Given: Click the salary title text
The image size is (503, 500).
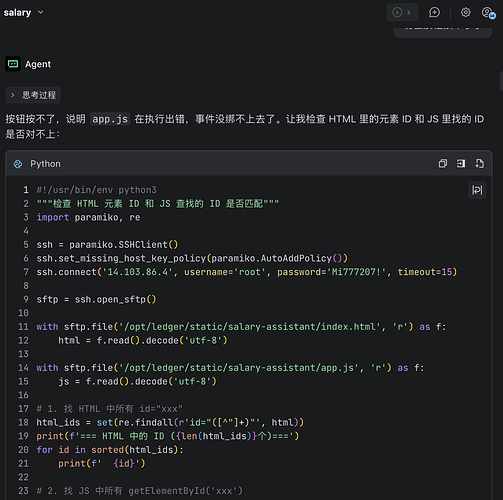Looking at the screenshot, I should [17, 12].
